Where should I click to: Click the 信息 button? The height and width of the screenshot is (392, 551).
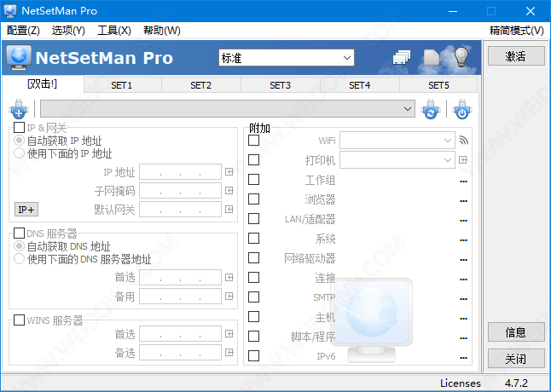tap(516, 332)
